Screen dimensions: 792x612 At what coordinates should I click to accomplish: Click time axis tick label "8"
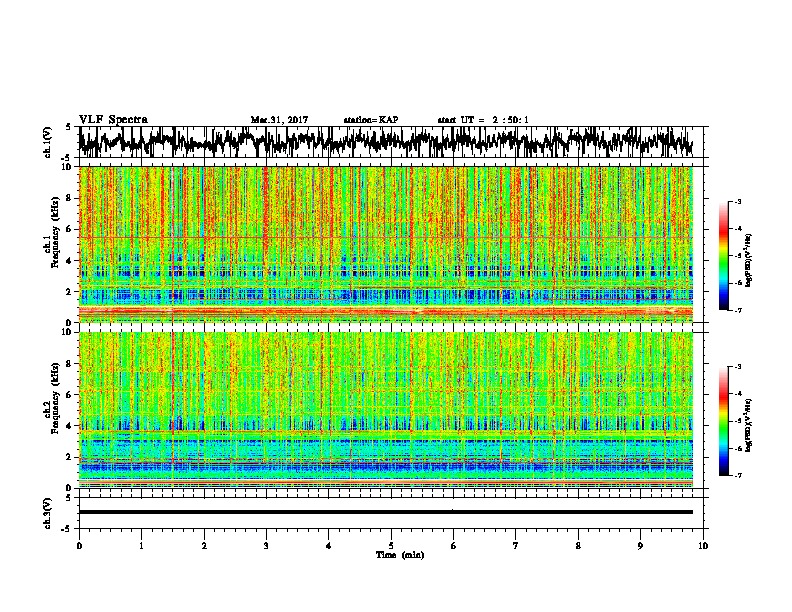(578, 546)
